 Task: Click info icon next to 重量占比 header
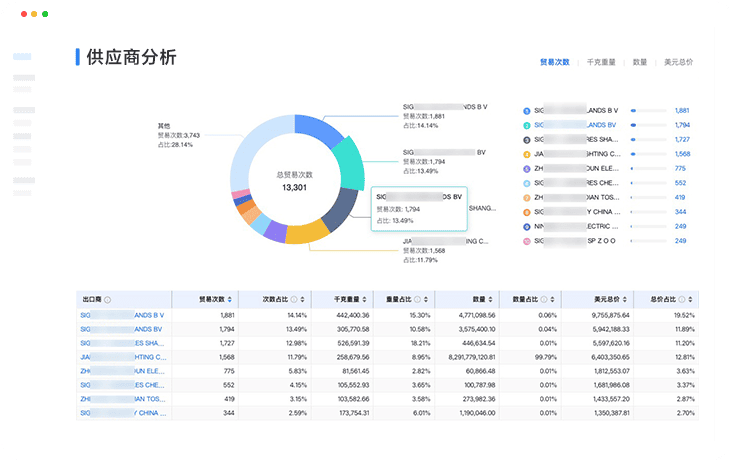pyautogui.click(x=417, y=299)
